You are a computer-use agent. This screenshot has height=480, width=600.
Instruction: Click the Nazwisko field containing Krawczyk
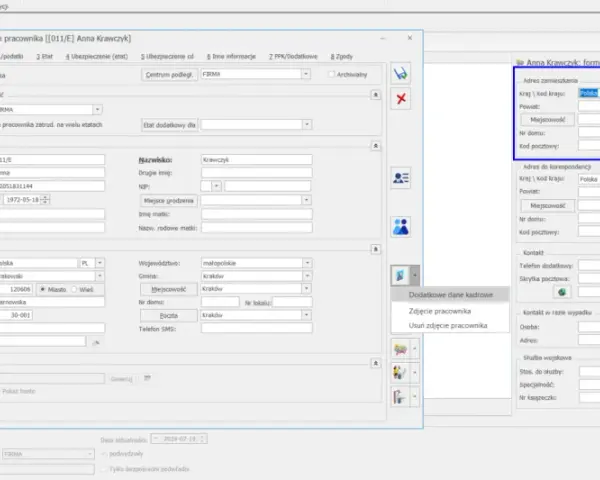click(256, 160)
